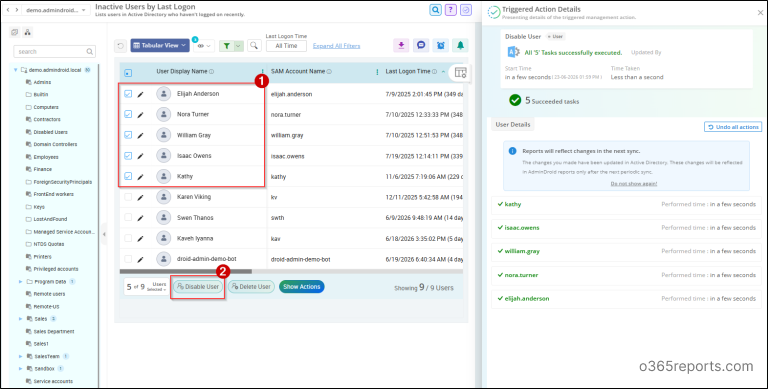Click the hierarchy view icon above the search box
Viewport: 768px width, 389px height.
pyautogui.click(x=27, y=32)
